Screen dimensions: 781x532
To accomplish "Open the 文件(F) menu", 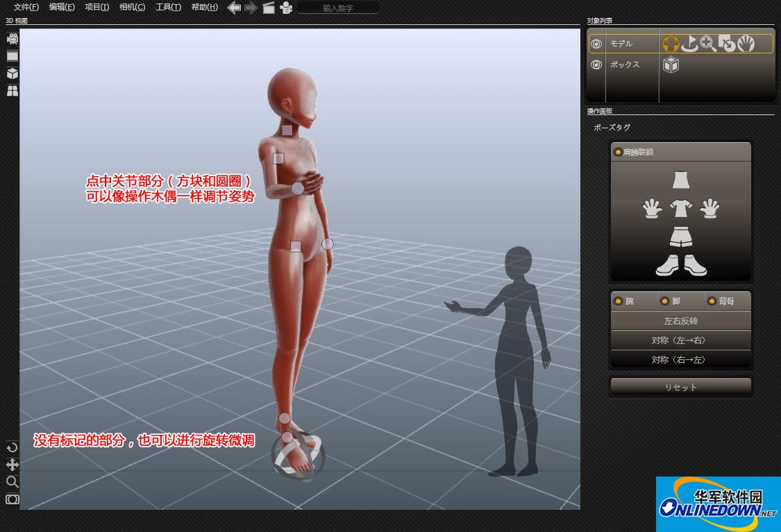I will pyautogui.click(x=26, y=7).
